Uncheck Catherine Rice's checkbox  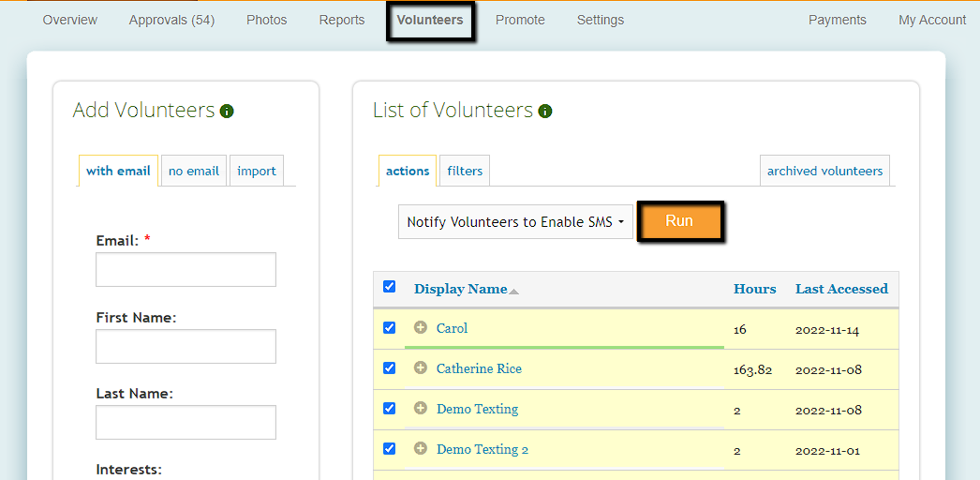click(x=390, y=368)
